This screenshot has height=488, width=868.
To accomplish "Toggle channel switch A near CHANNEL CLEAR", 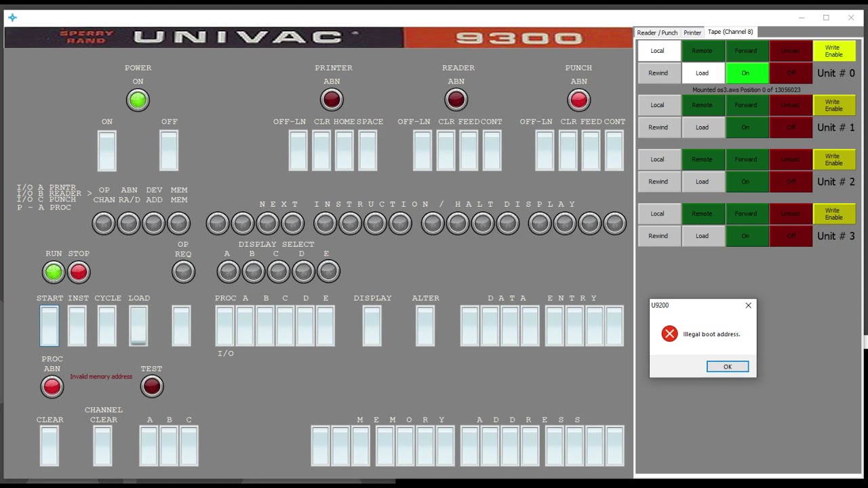I will pyautogui.click(x=149, y=446).
